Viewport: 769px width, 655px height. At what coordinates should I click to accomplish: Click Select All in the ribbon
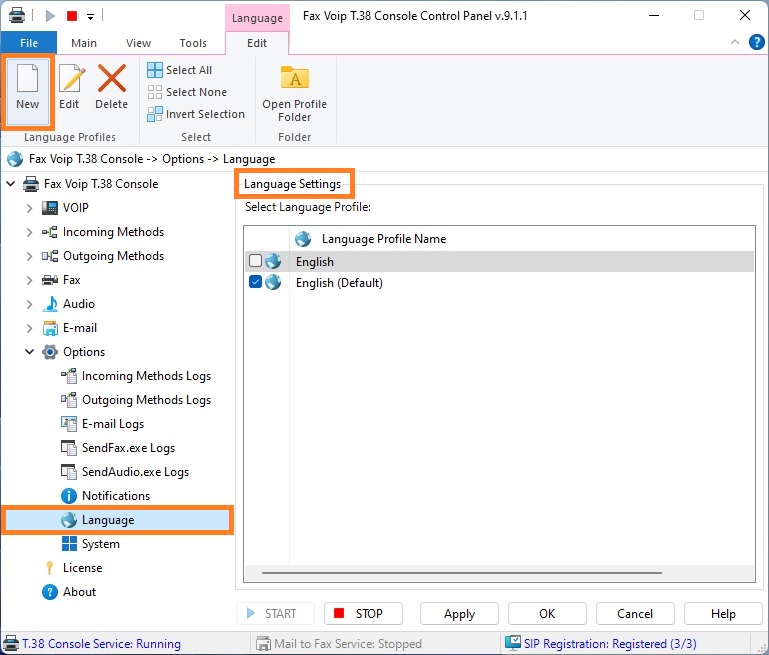point(179,70)
